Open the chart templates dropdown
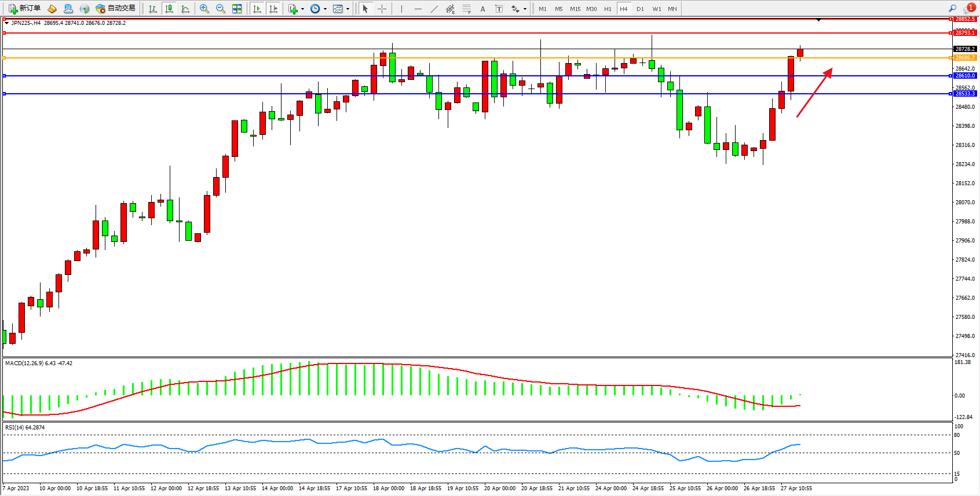The image size is (980, 496). click(x=341, y=9)
